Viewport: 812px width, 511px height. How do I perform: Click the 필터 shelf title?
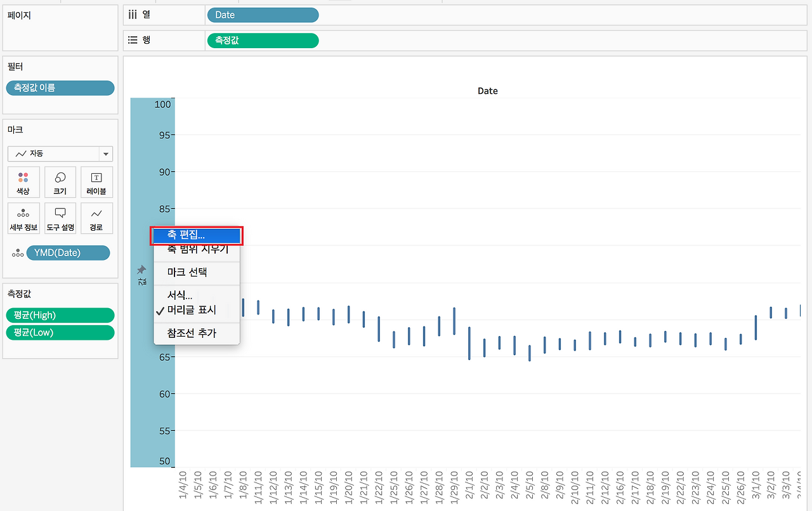click(x=15, y=66)
